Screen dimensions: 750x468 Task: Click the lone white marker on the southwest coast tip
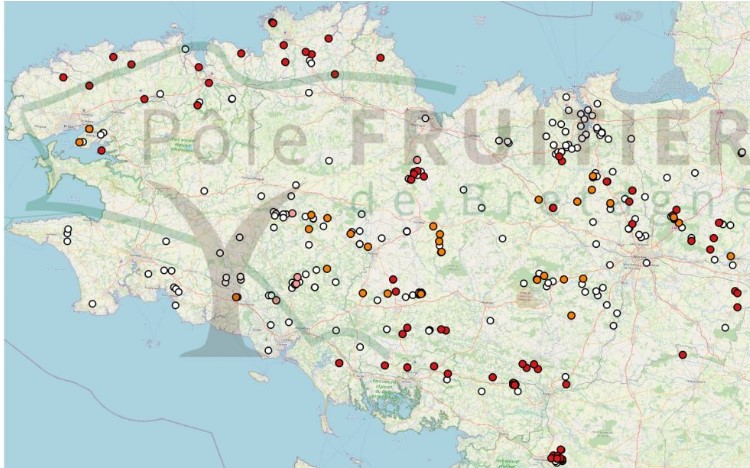click(92, 303)
